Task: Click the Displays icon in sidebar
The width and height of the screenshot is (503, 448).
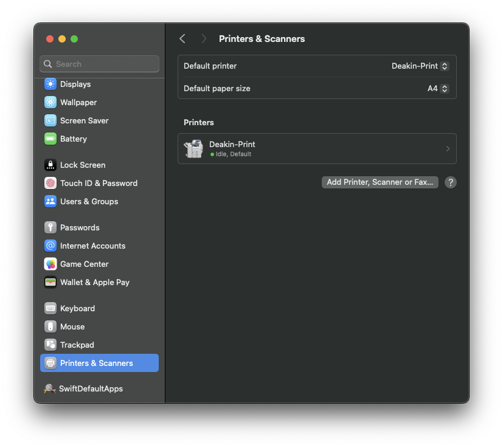Action: [x=50, y=84]
